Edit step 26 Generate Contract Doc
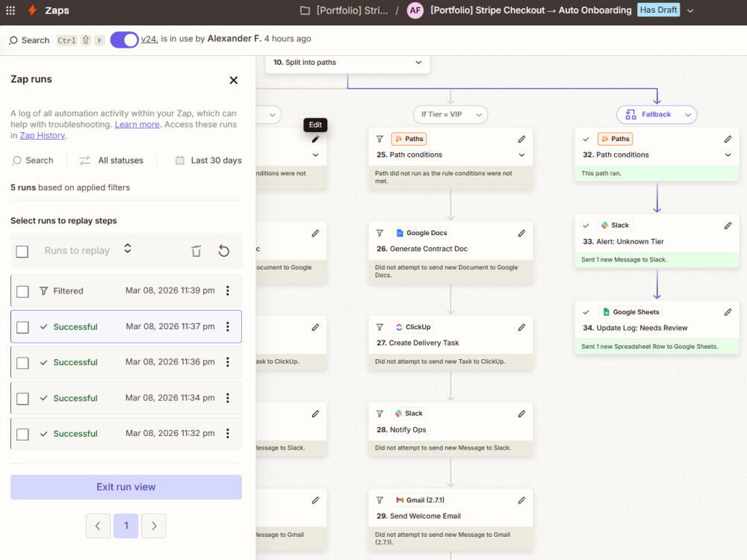747x560 pixels. tap(521, 233)
